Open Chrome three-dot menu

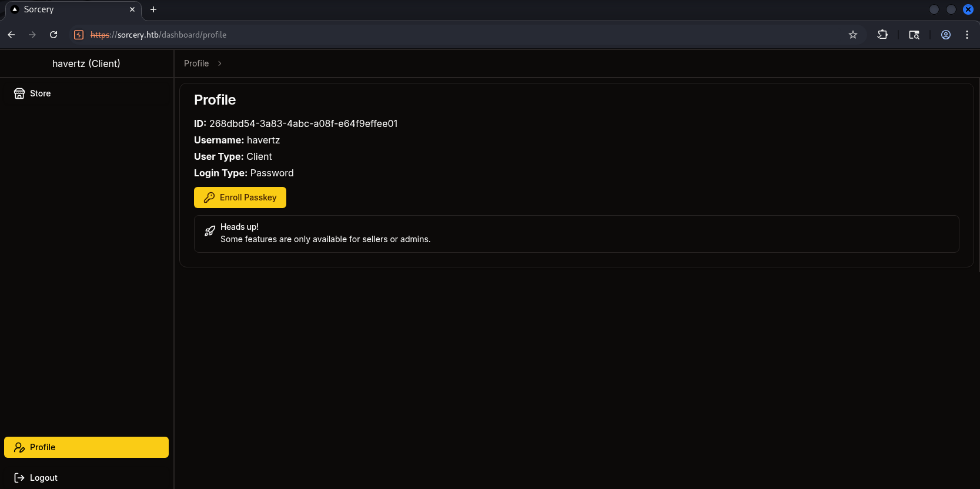tap(967, 35)
